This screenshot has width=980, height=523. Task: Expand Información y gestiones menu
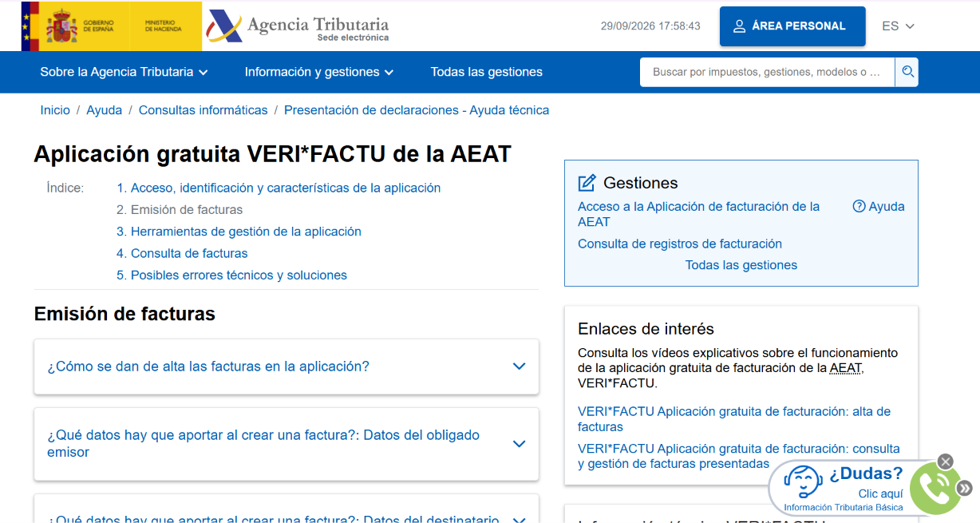pos(319,72)
